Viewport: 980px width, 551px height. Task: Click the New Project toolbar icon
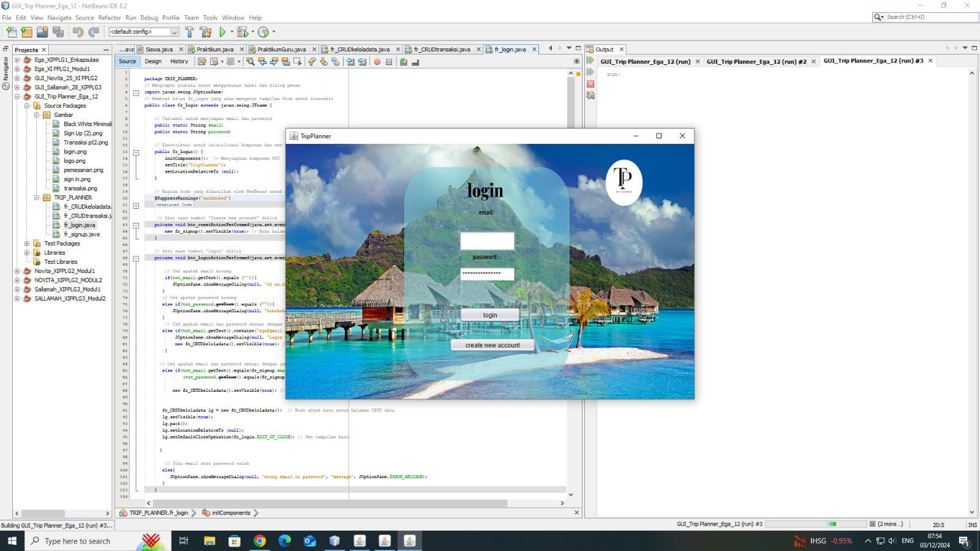tap(26, 32)
